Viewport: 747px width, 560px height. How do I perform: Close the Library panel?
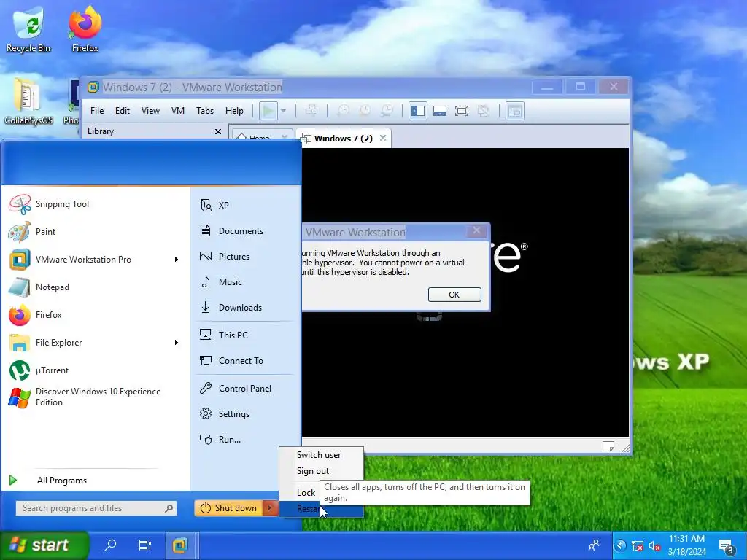[x=218, y=131]
